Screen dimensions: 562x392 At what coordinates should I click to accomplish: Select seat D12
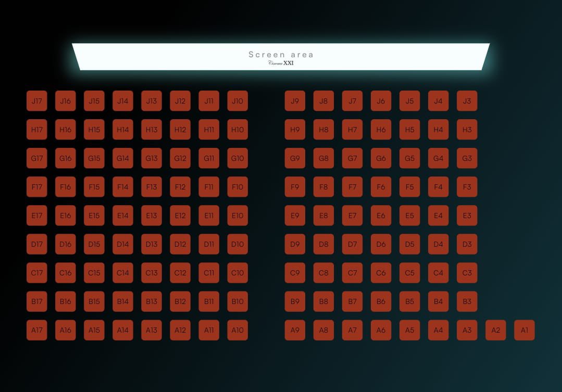tap(180, 244)
